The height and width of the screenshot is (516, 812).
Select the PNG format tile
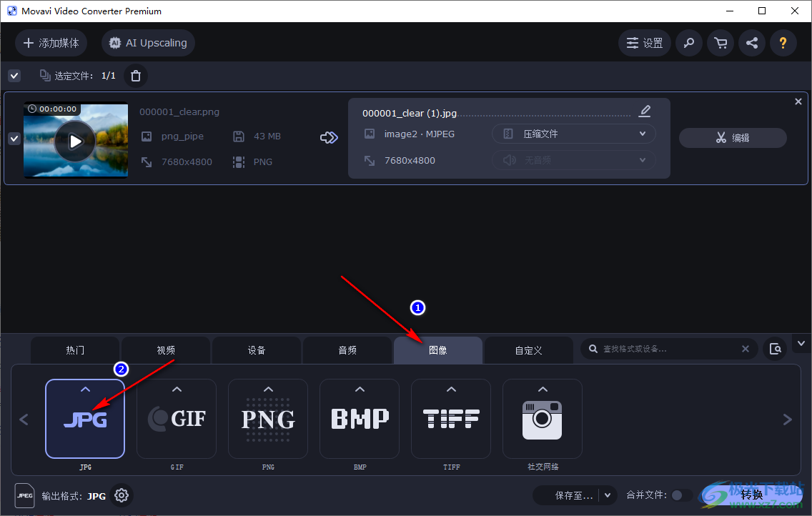coord(268,419)
